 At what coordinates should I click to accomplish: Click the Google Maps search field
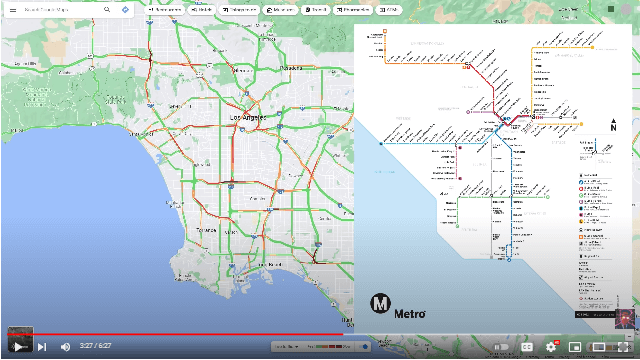point(61,10)
